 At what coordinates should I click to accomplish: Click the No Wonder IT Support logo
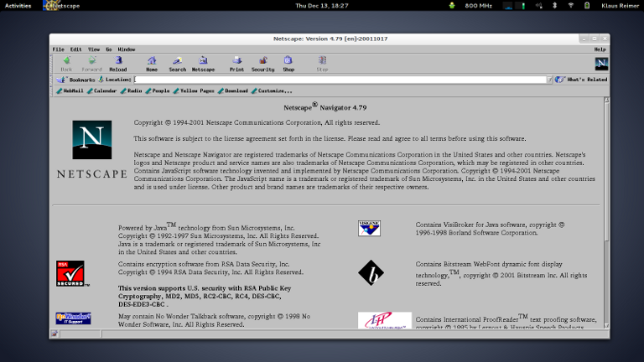pos(73,318)
